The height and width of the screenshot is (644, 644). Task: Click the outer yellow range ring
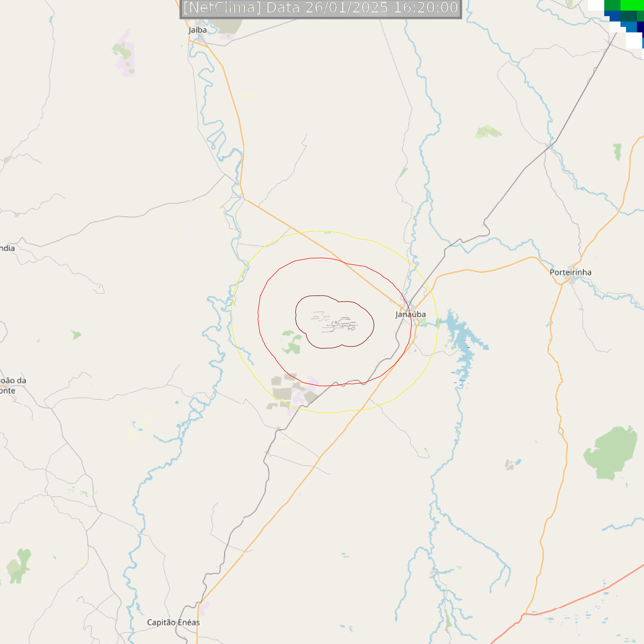click(x=231, y=317)
